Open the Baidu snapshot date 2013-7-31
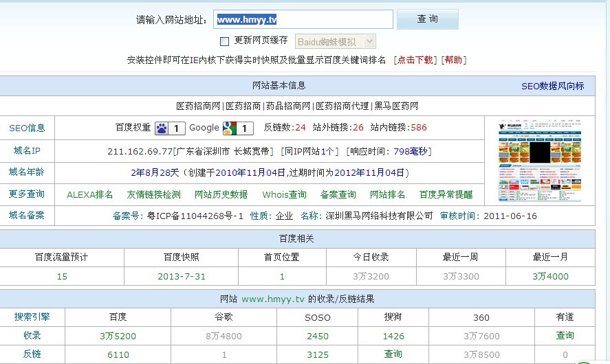The image size is (610, 364). click(182, 277)
